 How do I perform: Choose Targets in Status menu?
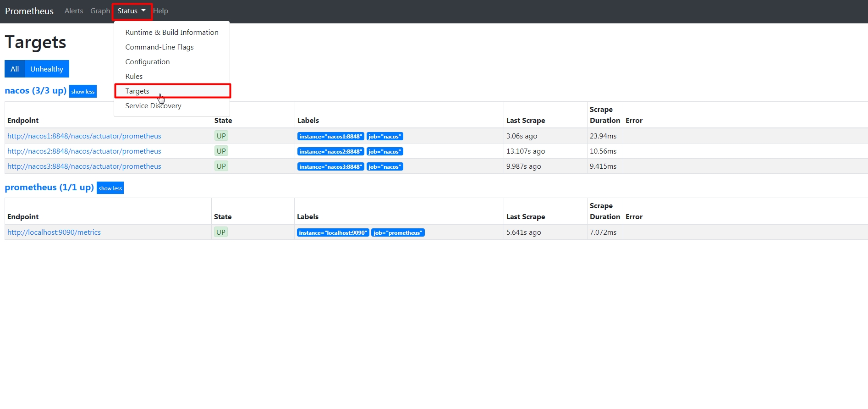tap(172, 91)
